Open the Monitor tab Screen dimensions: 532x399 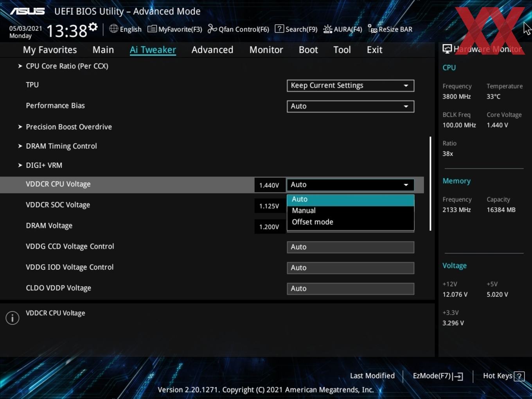[266, 50]
